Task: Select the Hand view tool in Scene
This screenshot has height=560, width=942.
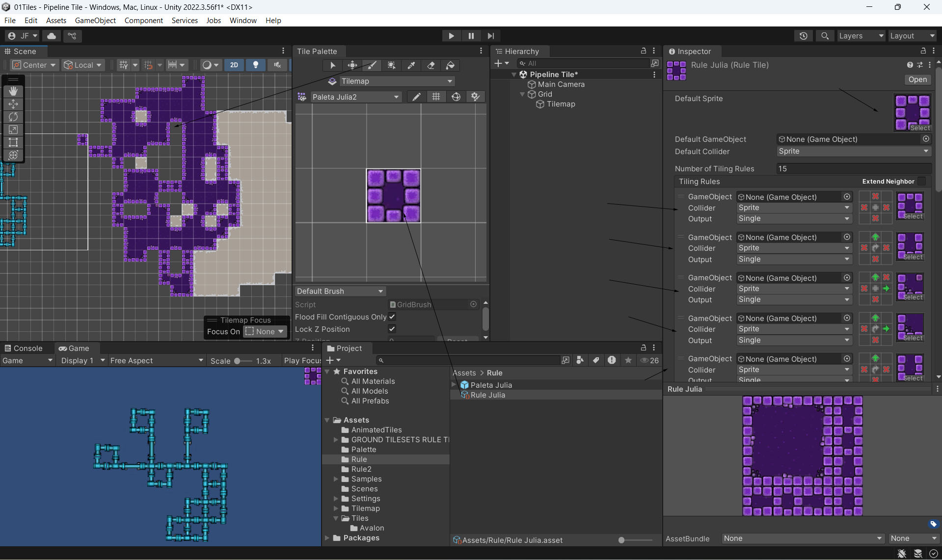Action: click(x=13, y=91)
